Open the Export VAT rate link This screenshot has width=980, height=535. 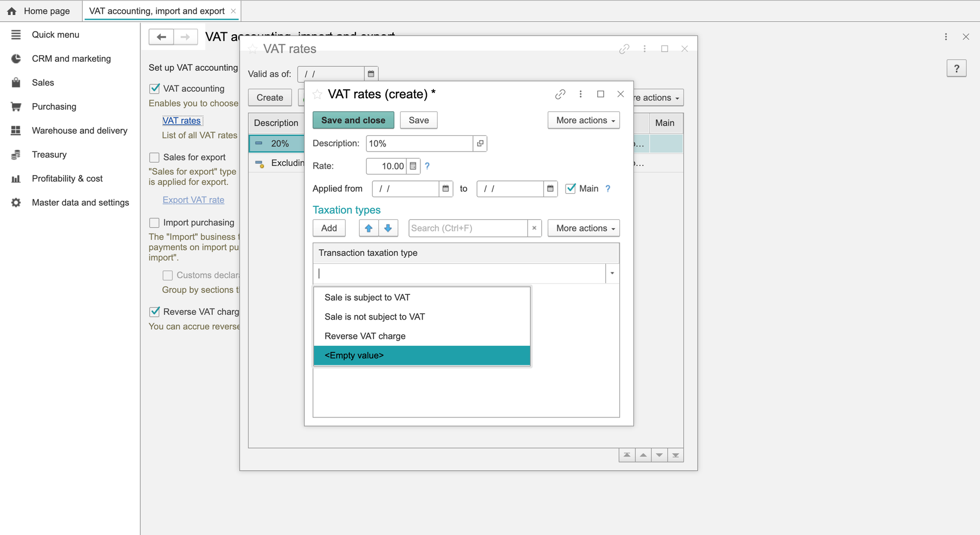tap(194, 200)
